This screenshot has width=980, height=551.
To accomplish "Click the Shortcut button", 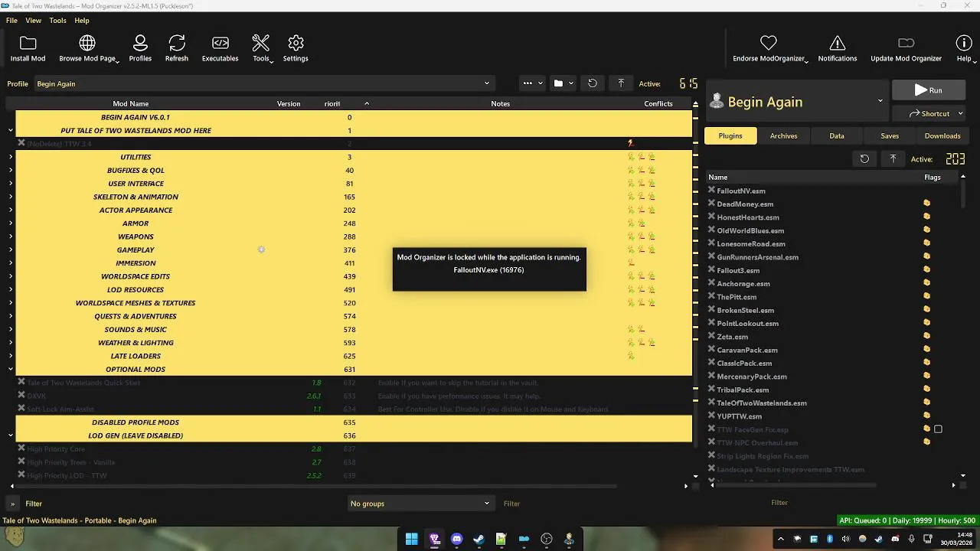I will [x=929, y=113].
